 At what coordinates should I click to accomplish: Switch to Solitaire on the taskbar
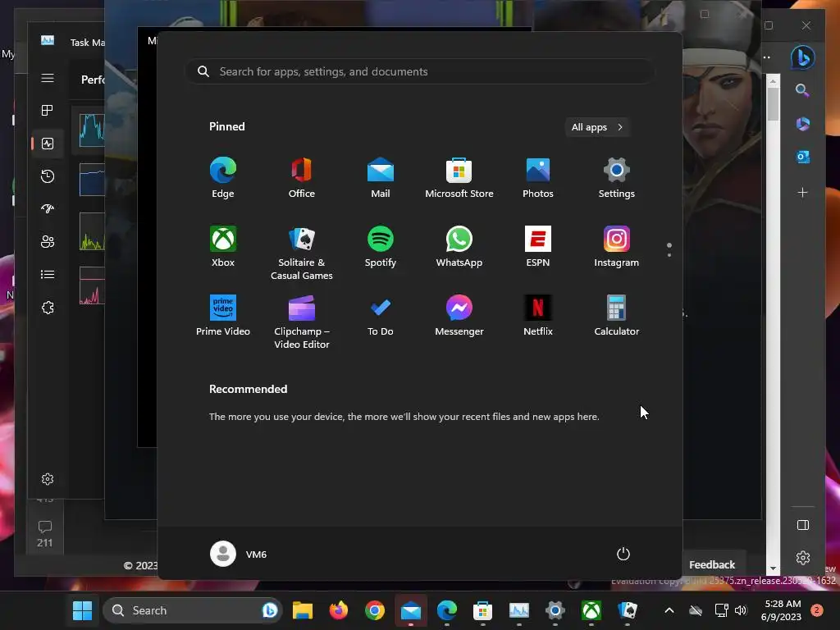coord(628,610)
